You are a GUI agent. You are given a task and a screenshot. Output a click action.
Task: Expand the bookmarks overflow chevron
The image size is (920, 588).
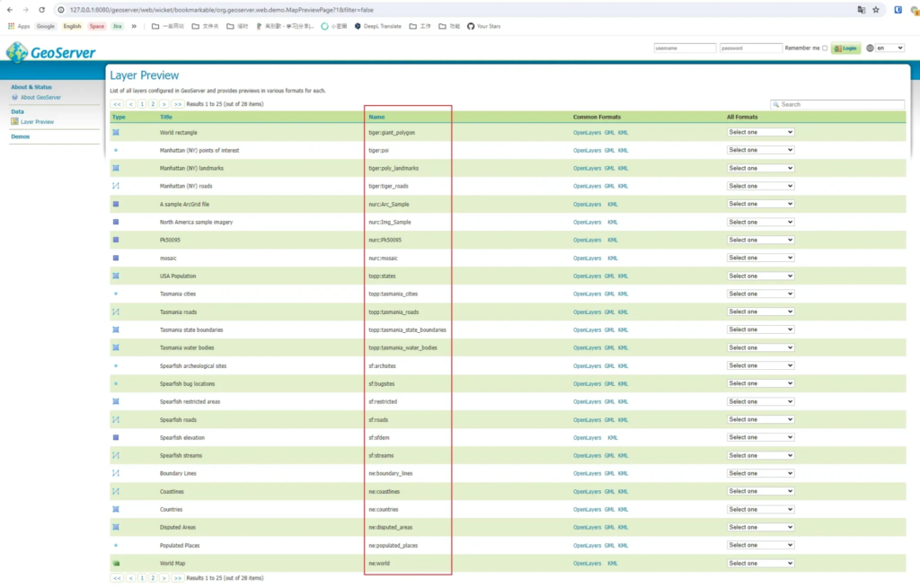pos(134,26)
